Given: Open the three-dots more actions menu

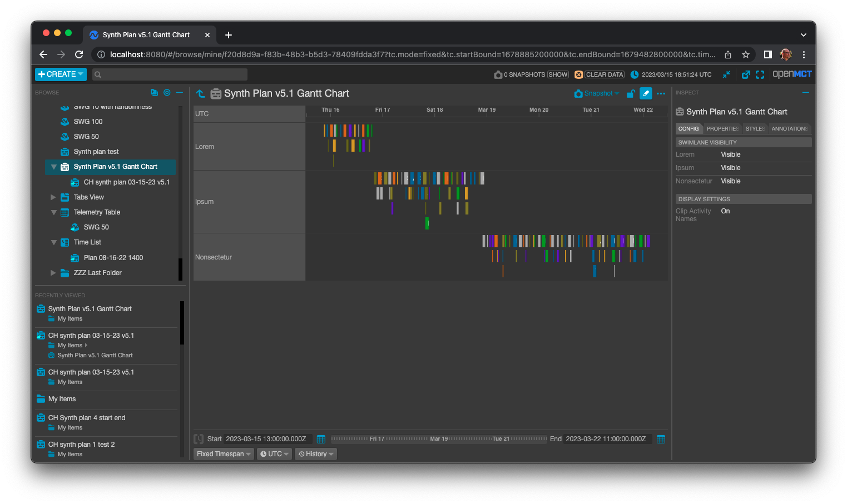Looking at the screenshot, I should [x=661, y=93].
